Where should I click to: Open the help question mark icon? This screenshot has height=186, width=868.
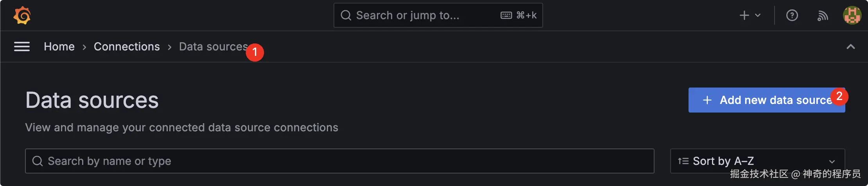[x=792, y=16]
